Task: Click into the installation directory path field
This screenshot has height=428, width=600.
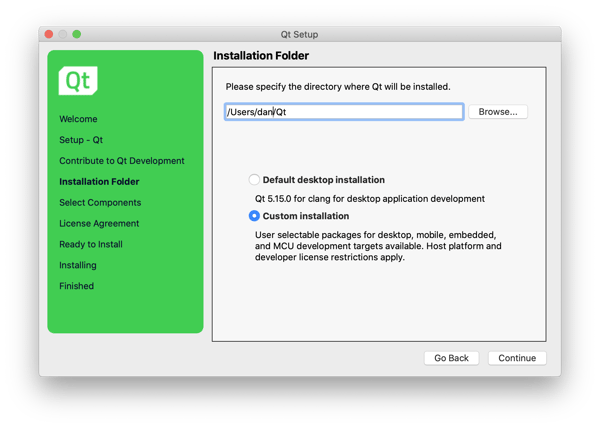Action: (x=343, y=112)
